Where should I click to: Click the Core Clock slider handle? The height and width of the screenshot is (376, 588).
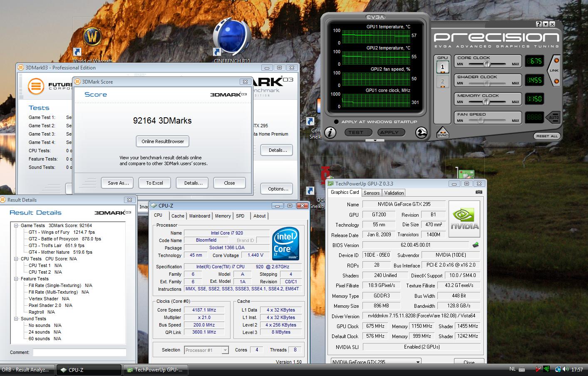(486, 64)
